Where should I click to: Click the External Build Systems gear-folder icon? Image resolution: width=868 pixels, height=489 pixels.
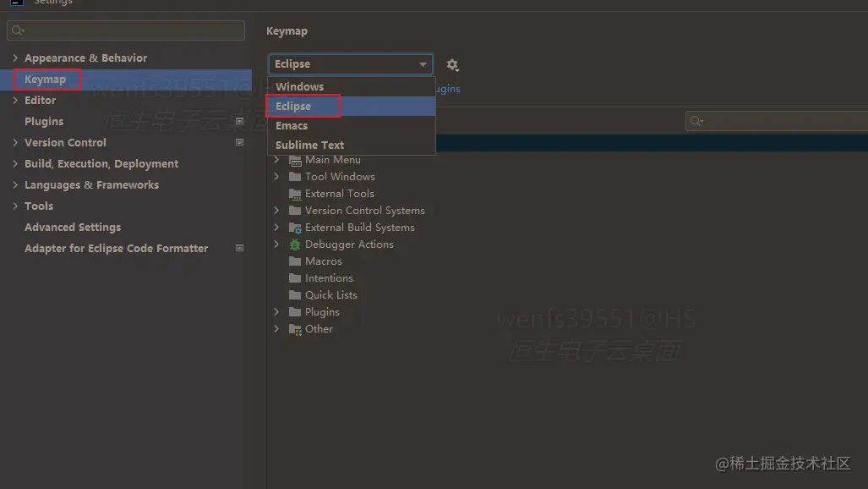(x=295, y=228)
